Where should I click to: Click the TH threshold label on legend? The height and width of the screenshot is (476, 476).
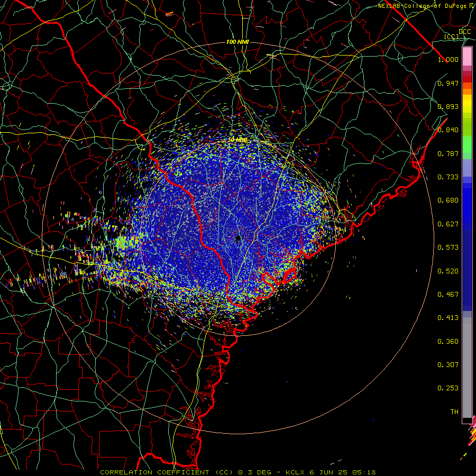point(454,412)
